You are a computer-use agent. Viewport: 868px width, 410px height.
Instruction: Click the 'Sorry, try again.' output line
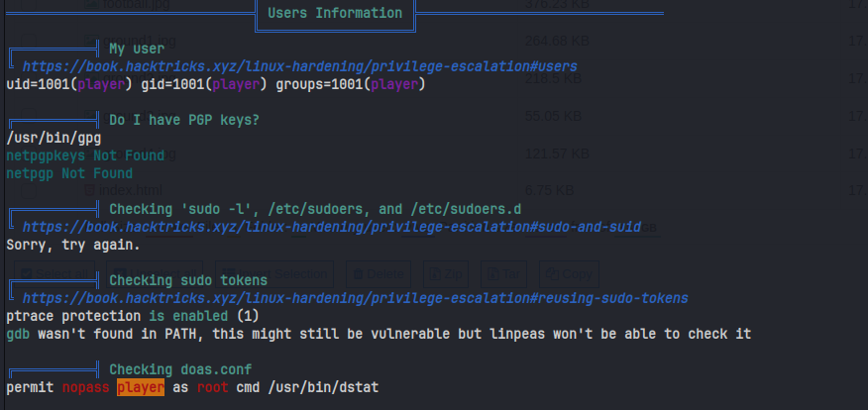point(73,245)
